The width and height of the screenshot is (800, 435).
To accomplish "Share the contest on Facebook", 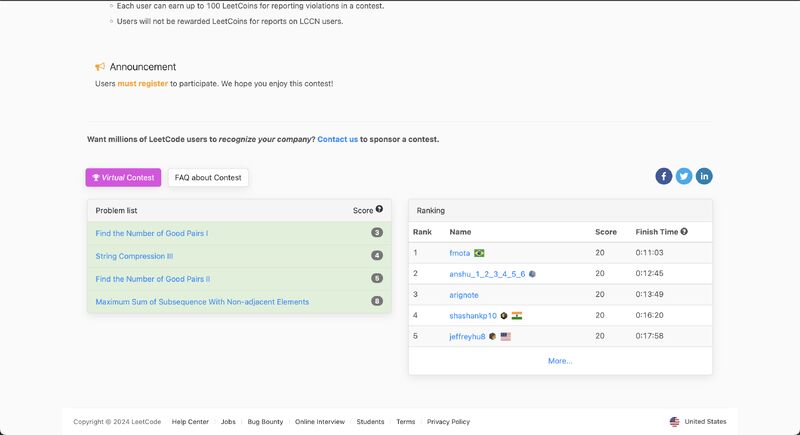I will [664, 176].
